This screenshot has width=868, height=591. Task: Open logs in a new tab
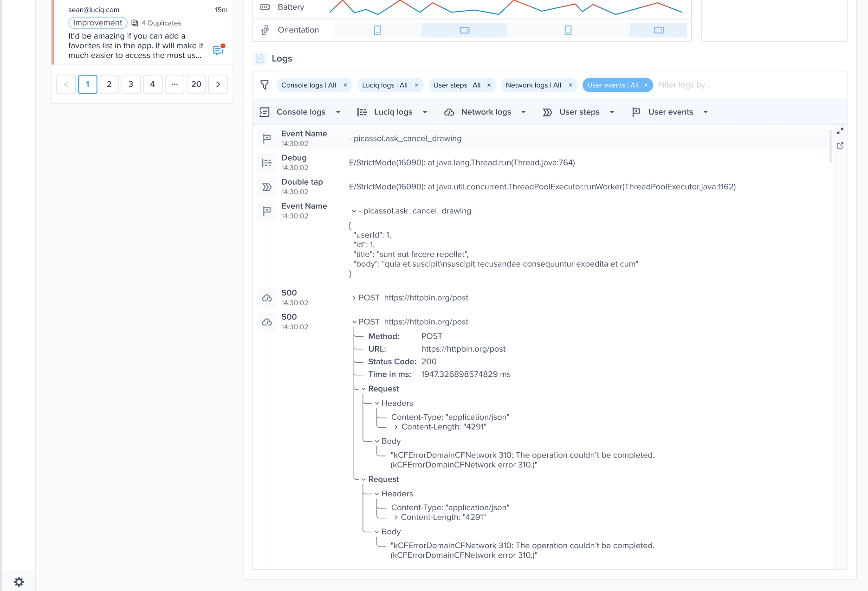click(840, 145)
